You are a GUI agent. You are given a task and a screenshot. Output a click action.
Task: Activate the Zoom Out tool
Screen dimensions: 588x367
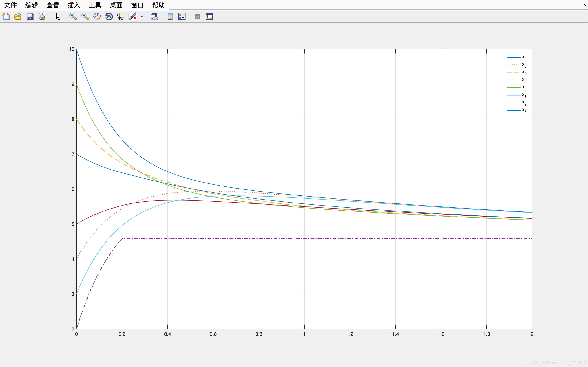[x=85, y=17]
